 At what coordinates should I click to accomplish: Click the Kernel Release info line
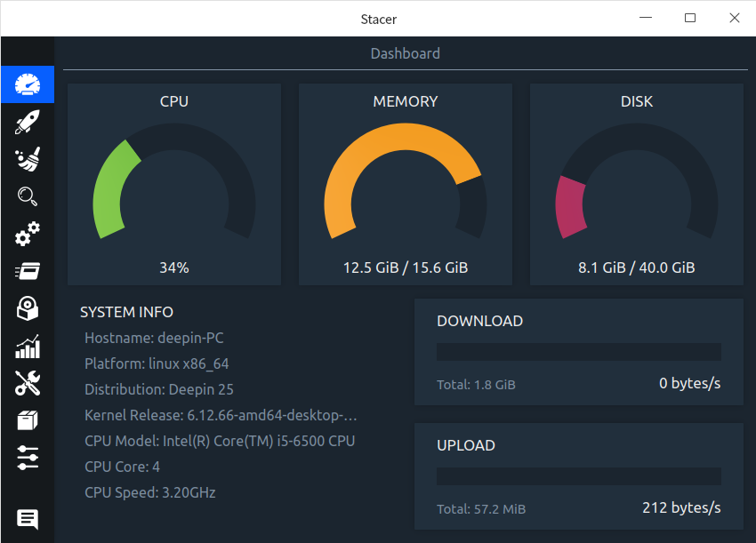click(x=221, y=415)
